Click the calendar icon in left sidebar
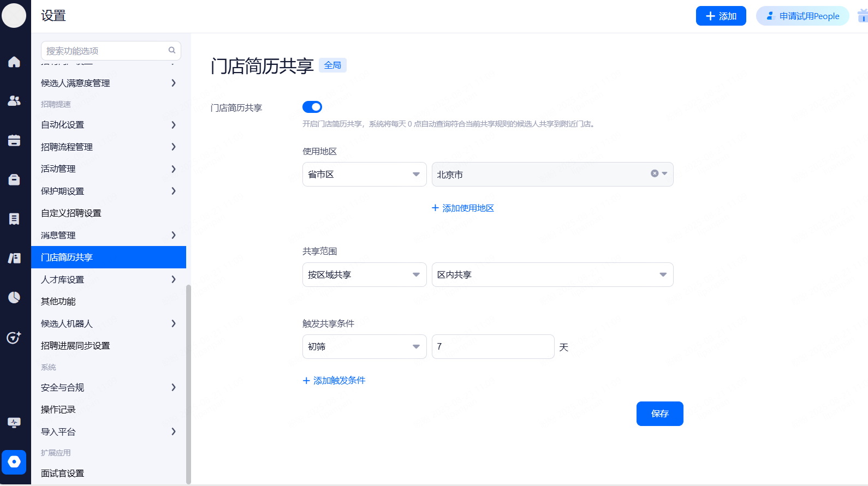 (x=14, y=140)
